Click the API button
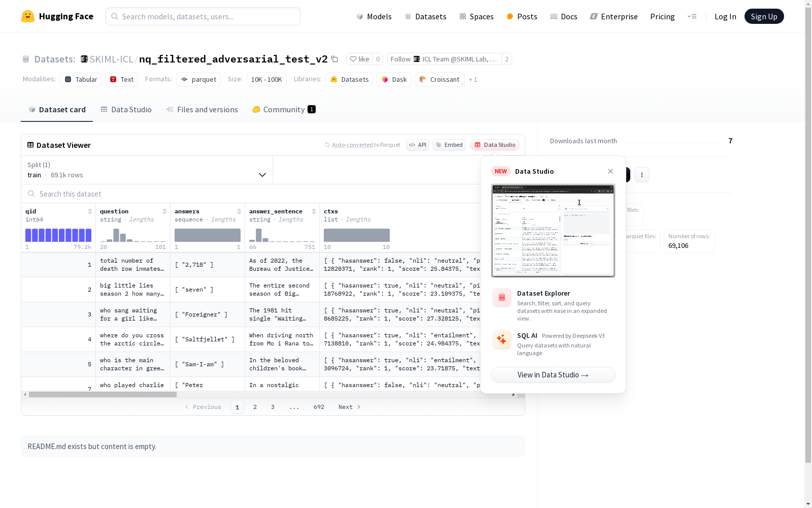The image size is (812, 508). point(418,145)
